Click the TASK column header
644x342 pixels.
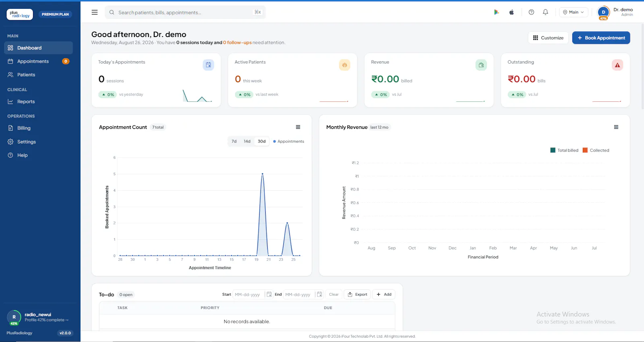(122, 308)
